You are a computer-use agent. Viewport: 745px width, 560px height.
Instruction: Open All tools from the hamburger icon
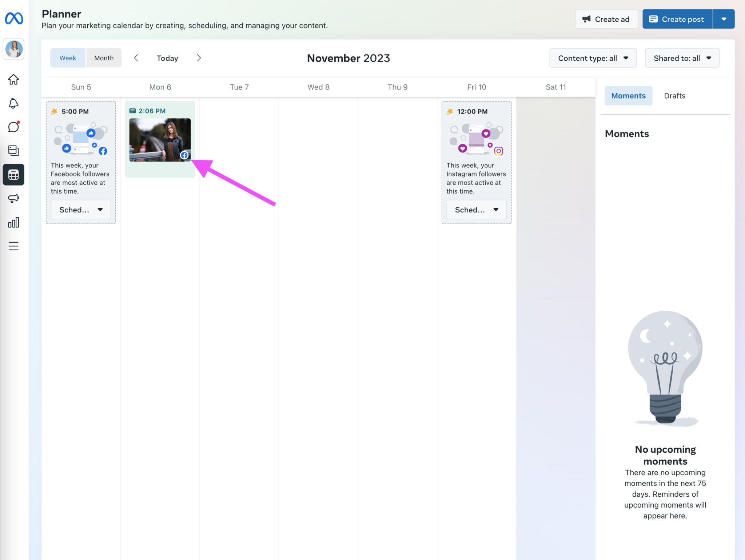coord(13,246)
